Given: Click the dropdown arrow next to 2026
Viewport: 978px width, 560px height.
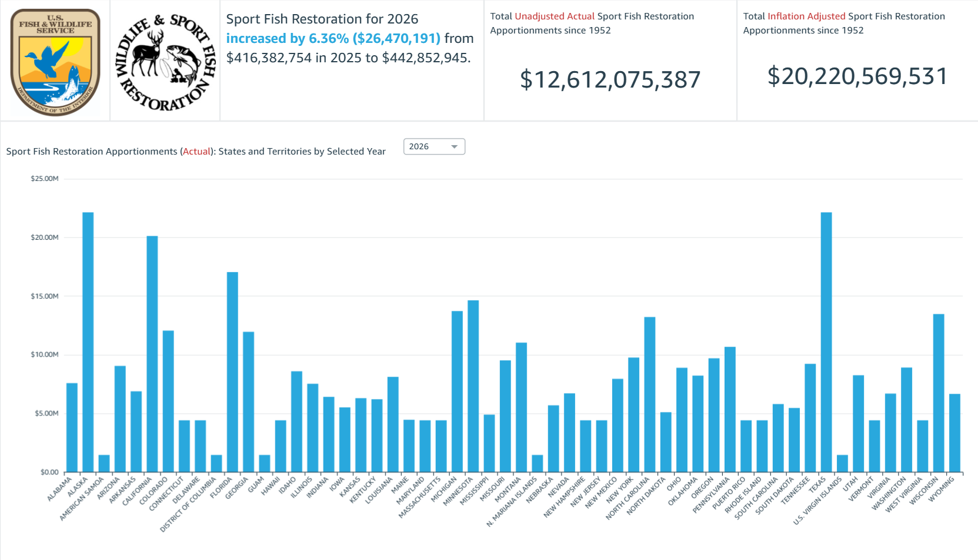Looking at the screenshot, I should 453,146.
